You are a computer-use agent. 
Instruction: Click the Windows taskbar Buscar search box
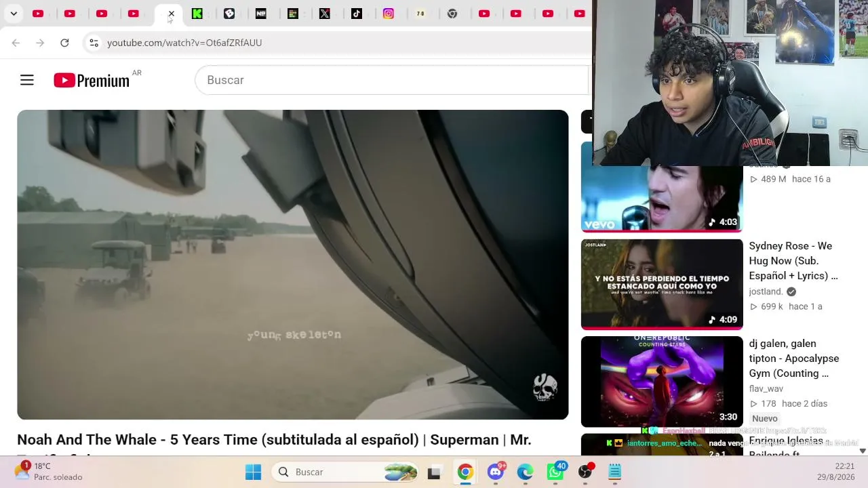[346, 472]
